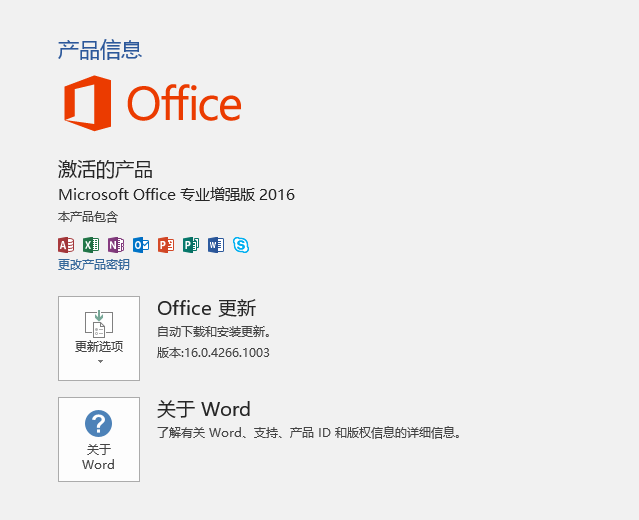Click the 关于 Word section heading

pyautogui.click(x=204, y=409)
